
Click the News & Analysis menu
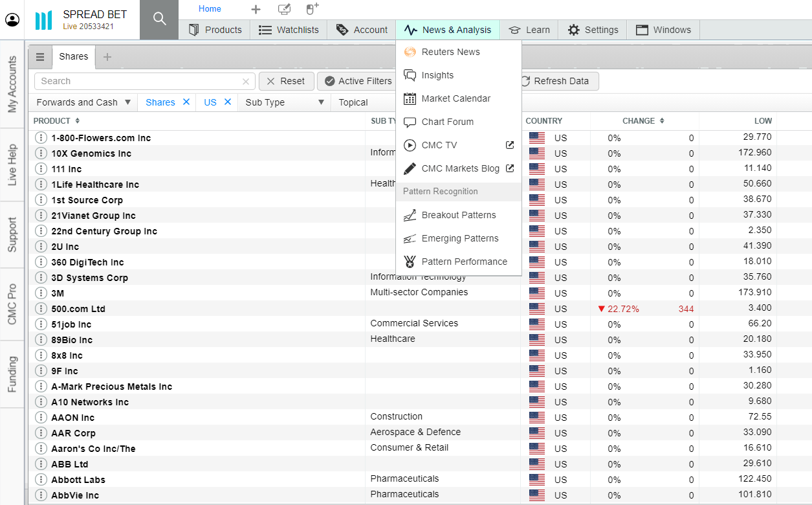point(448,30)
